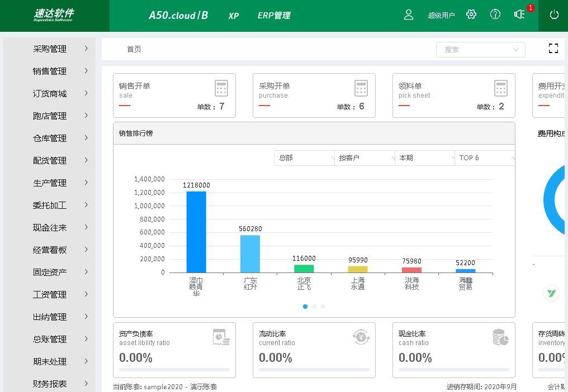Switch to the 首页 tab

click(x=134, y=49)
